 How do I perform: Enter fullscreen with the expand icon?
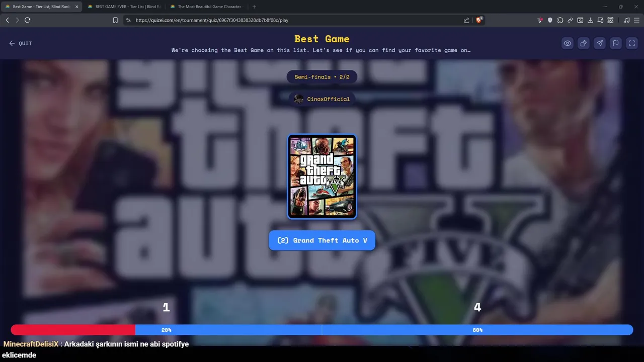click(632, 43)
